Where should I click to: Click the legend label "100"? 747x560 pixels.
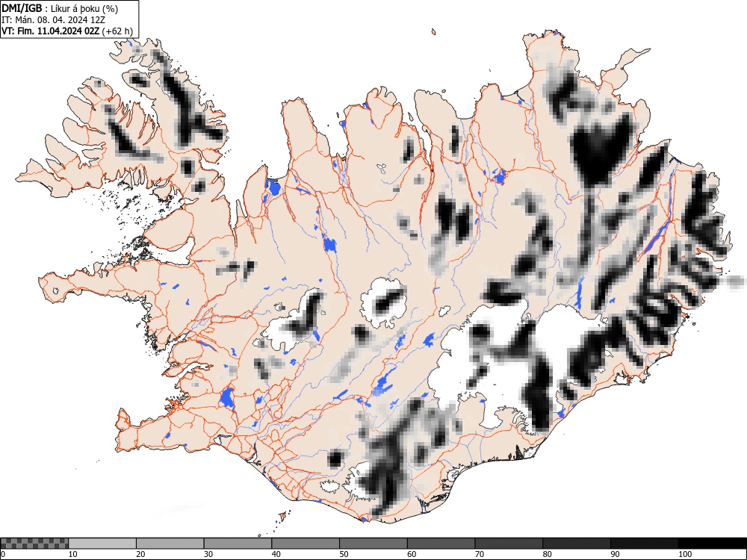tap(684, 554)
